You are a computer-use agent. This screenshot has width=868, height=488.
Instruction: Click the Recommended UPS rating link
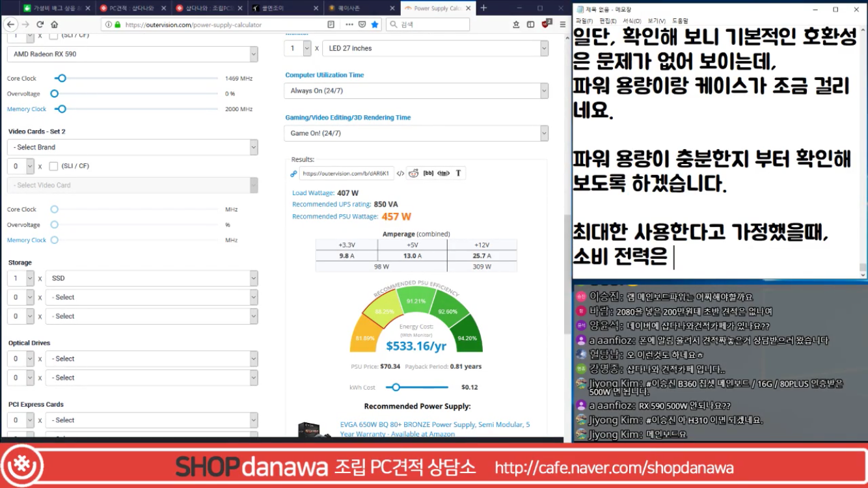pos(331,204)
